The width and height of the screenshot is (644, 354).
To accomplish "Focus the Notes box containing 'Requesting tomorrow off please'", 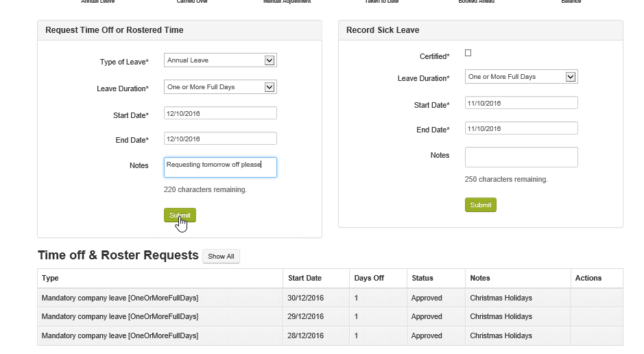I will [220, 167].
